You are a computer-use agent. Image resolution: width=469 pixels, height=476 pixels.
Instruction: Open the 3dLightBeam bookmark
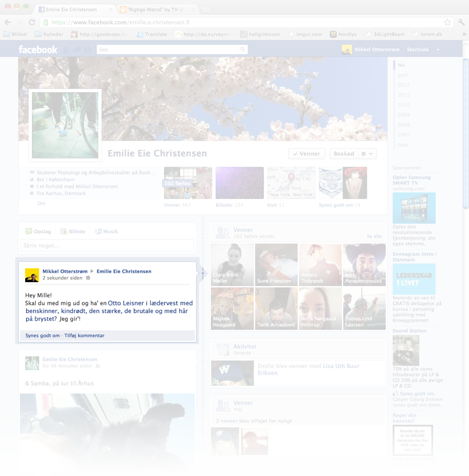[385, 34]
